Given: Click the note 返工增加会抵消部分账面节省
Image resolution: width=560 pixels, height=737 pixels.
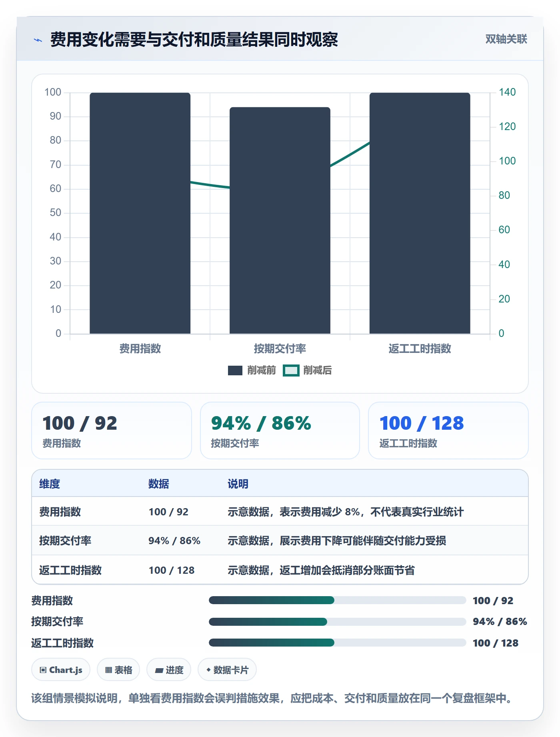Looking at the screenshot, I should coord(321,570).
